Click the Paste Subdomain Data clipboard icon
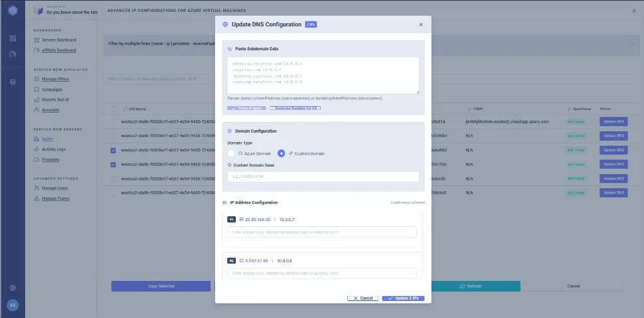The width and height of the screenshot is (644, 318). tap(230, 49)
